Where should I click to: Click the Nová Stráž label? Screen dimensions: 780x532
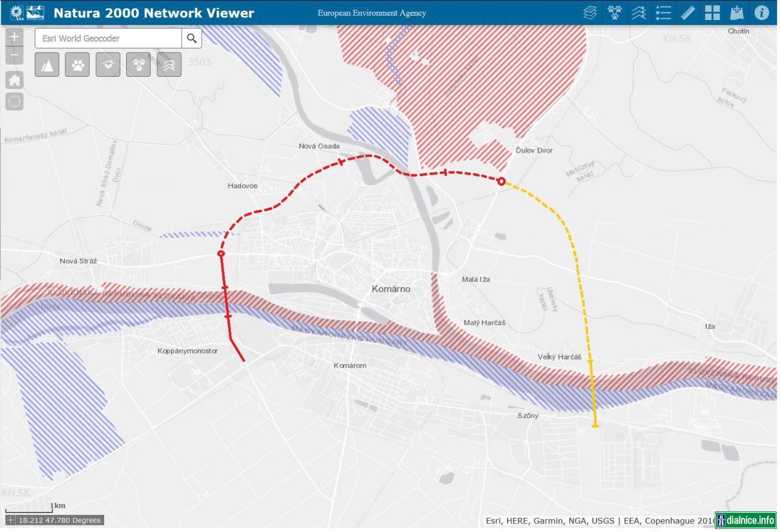[79, 261]
